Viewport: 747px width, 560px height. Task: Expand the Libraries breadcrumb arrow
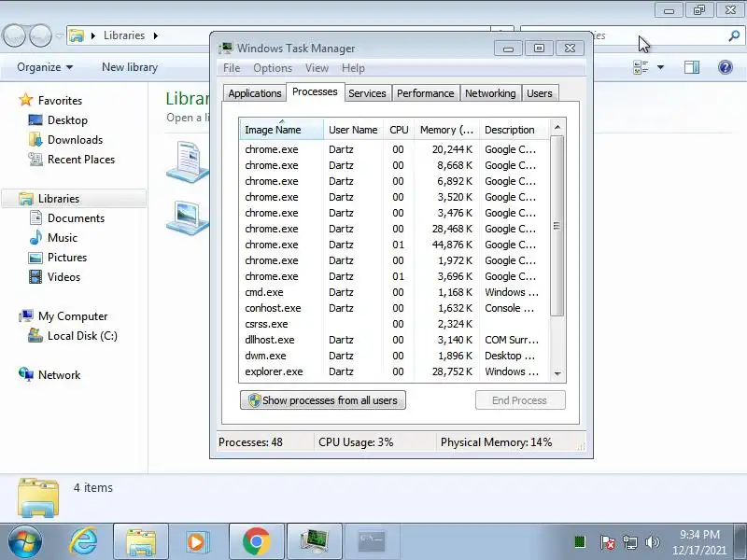[x=156, y=35]
